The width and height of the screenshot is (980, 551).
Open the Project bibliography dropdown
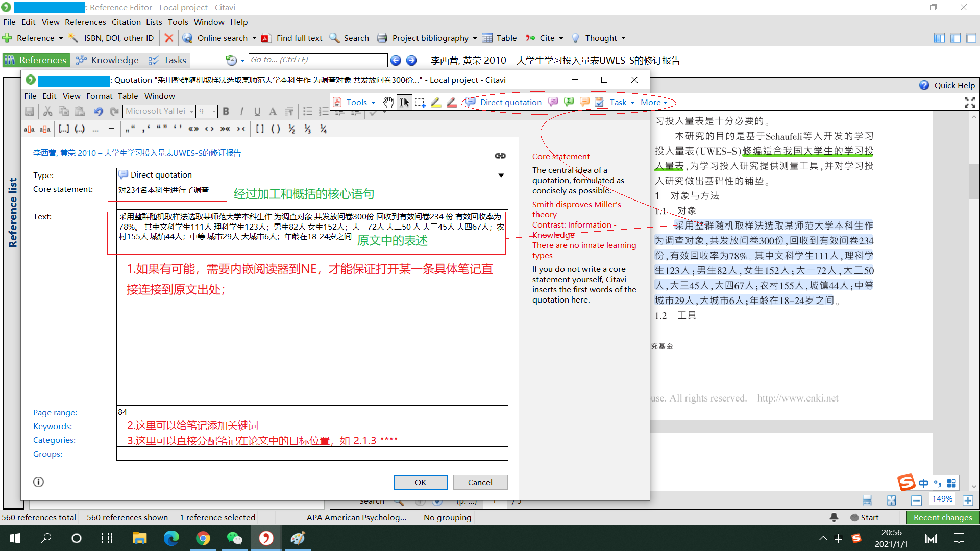(x=475, y=38)
